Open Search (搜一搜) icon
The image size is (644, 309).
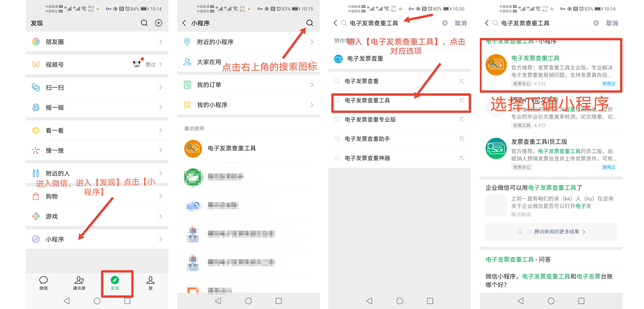click(x=36, y=150)
